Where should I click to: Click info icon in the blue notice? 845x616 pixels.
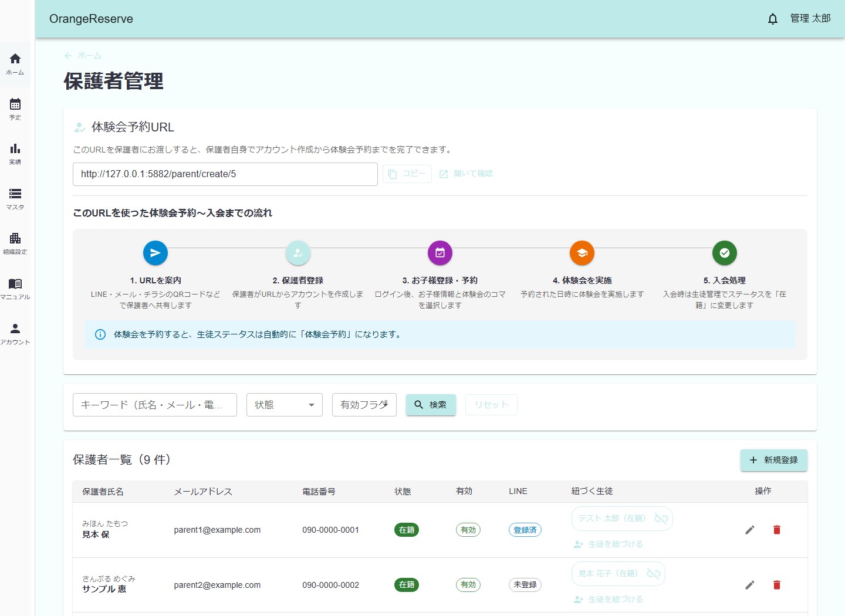pyautogui.click(x=100, y=334)
